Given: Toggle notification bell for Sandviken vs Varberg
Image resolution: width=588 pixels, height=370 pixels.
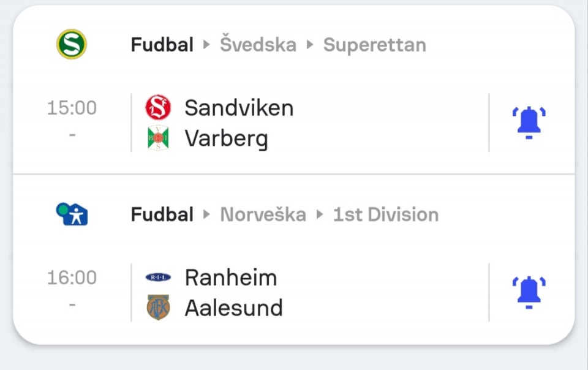Looking at the screenshot, I should 529,123.
